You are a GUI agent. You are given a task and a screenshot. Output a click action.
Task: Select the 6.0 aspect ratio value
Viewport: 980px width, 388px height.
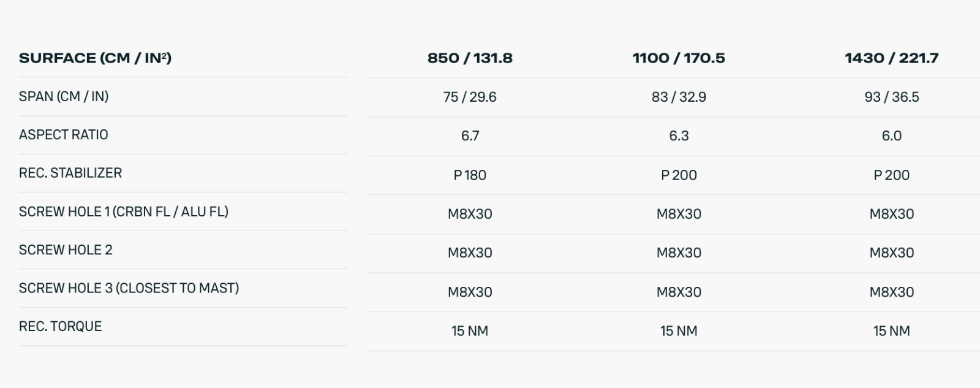(x=891, y=135)
